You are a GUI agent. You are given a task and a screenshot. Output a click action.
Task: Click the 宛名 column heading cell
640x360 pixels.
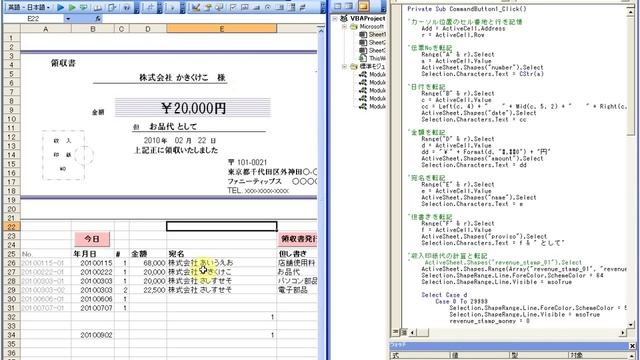click(222, 254)
